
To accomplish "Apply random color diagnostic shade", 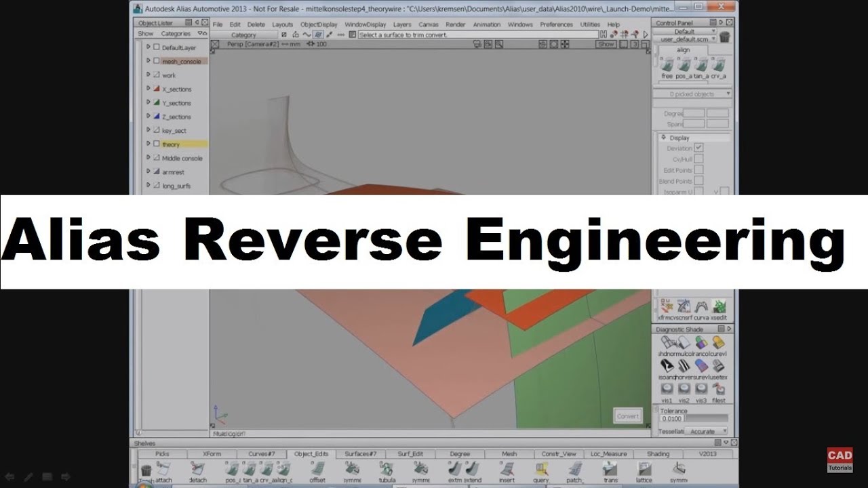I will click(701, 343).
